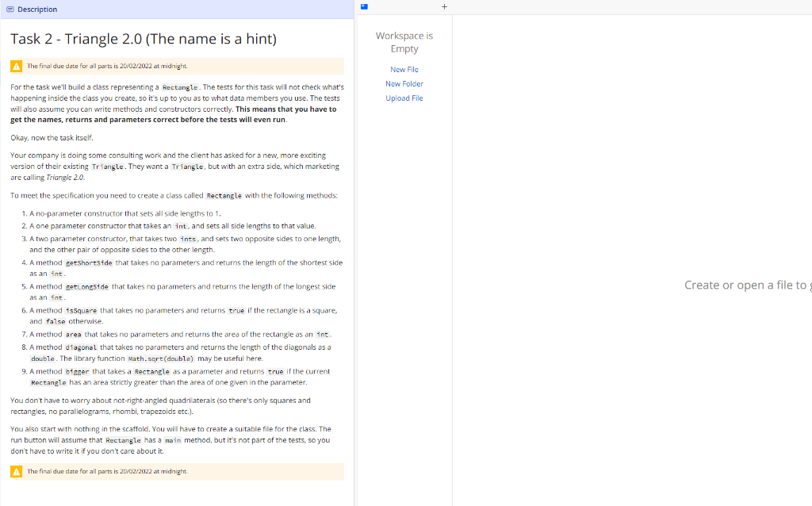
Task: Create a folder via the New Folder link
Action: pyautogui.click(x=404, y=83)
